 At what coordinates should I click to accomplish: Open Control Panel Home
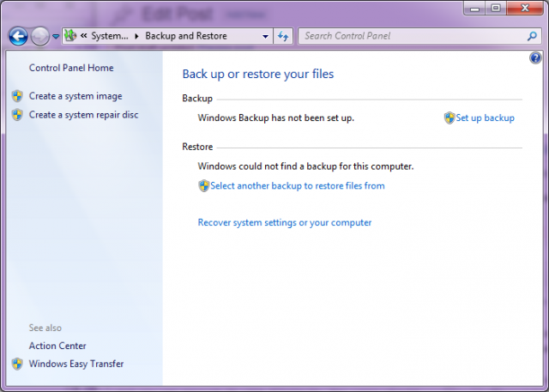71,68
